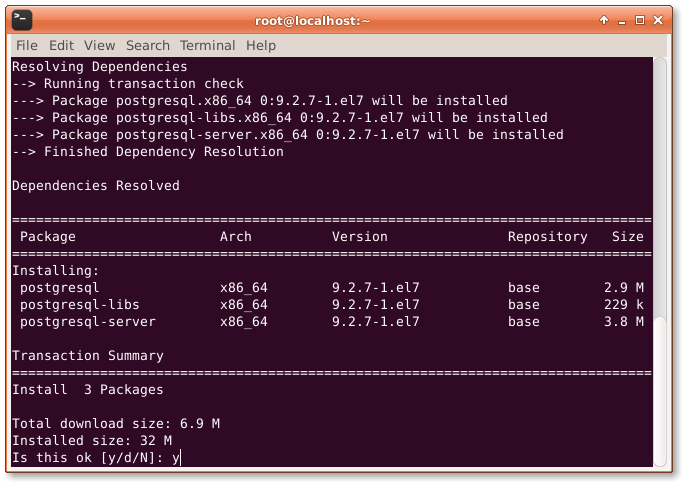Open the View menu

[x=99, y=45]
